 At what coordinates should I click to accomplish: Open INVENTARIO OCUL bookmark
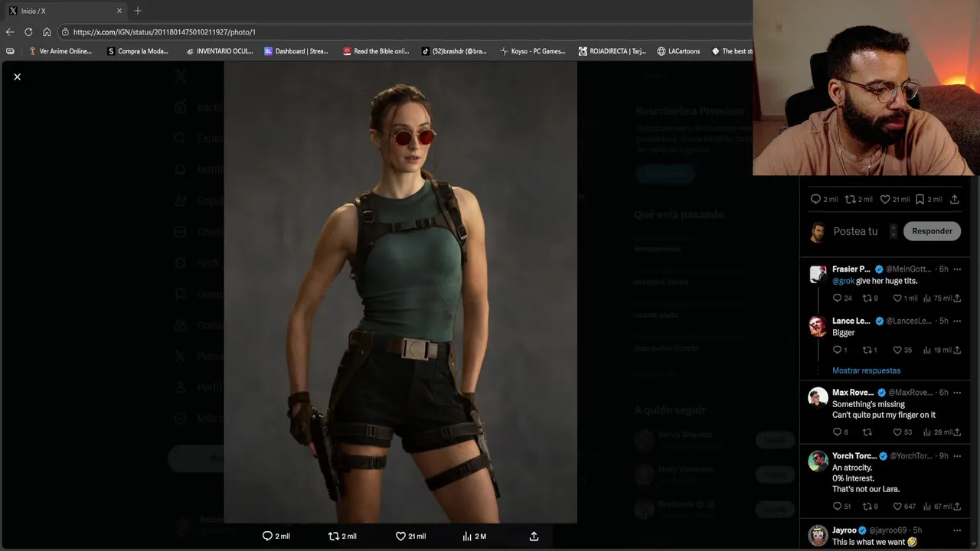[x=219, y=51]
